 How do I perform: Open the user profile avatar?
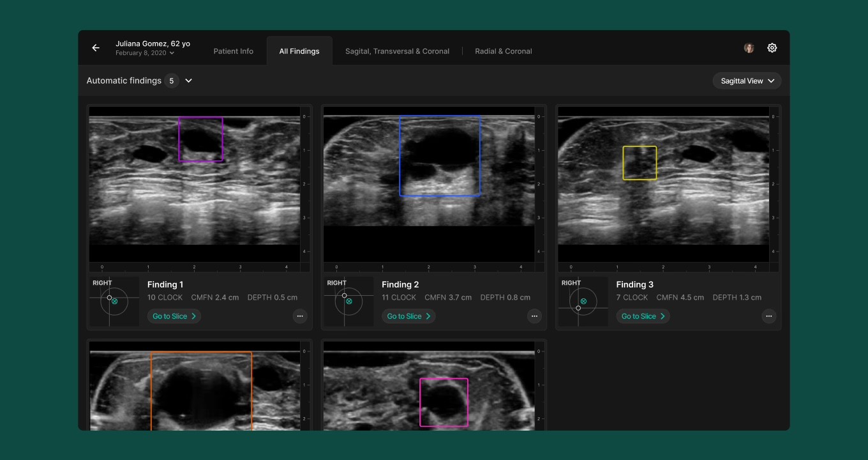749,48
